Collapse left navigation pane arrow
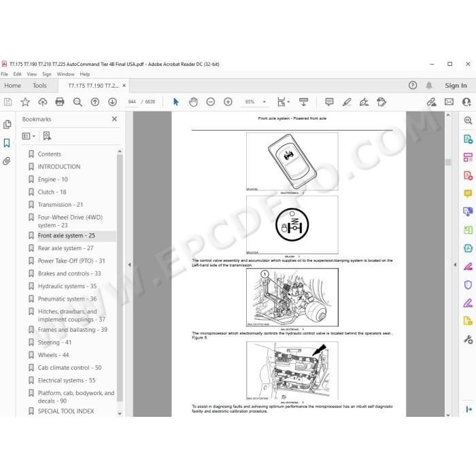The height and width of the screenshot is (476, 476). click(x=130, y=265)
